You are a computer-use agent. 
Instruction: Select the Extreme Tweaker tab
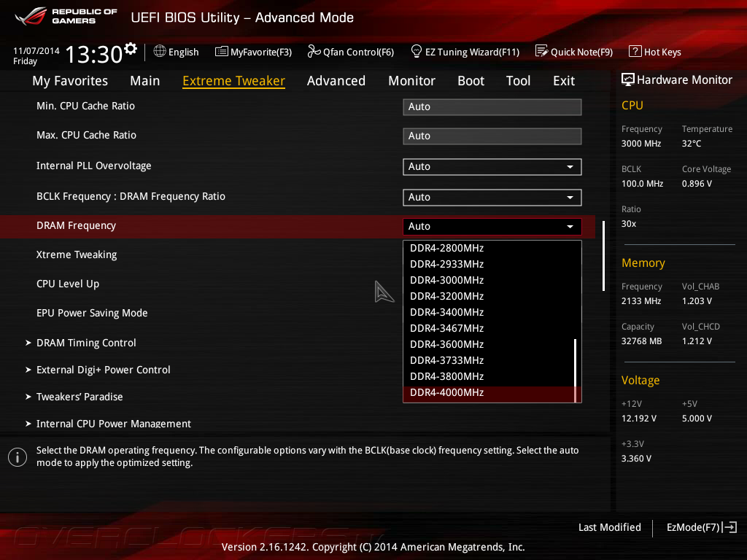(x=234, y=81)
